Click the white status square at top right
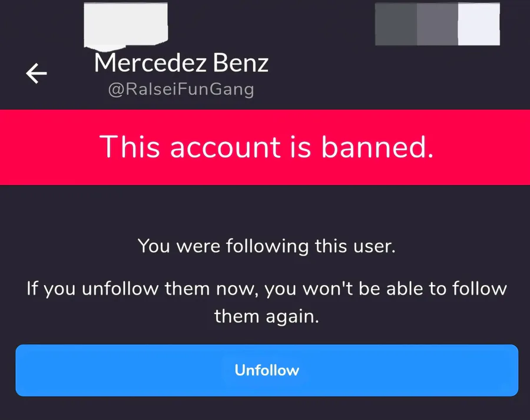Screen dimensions: 530x420 [479, 24]
